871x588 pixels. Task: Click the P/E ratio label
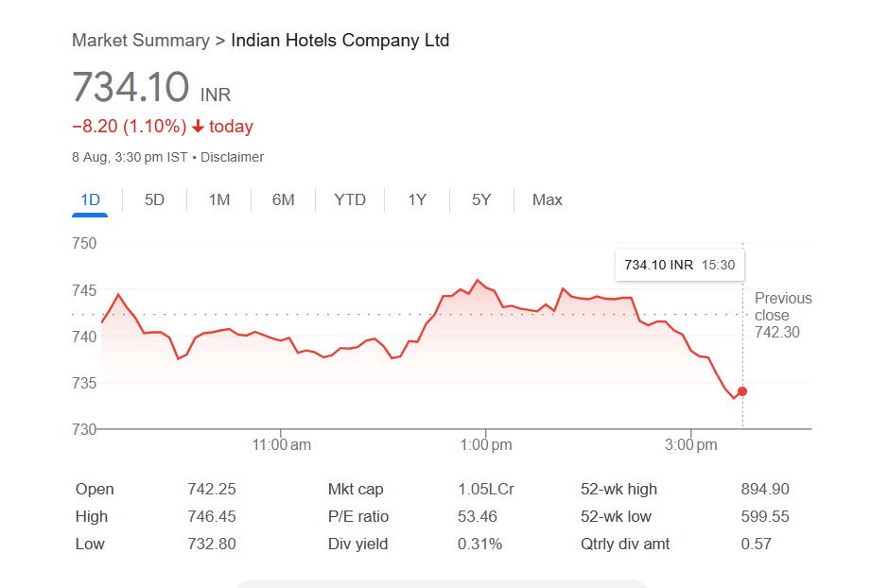358,516
